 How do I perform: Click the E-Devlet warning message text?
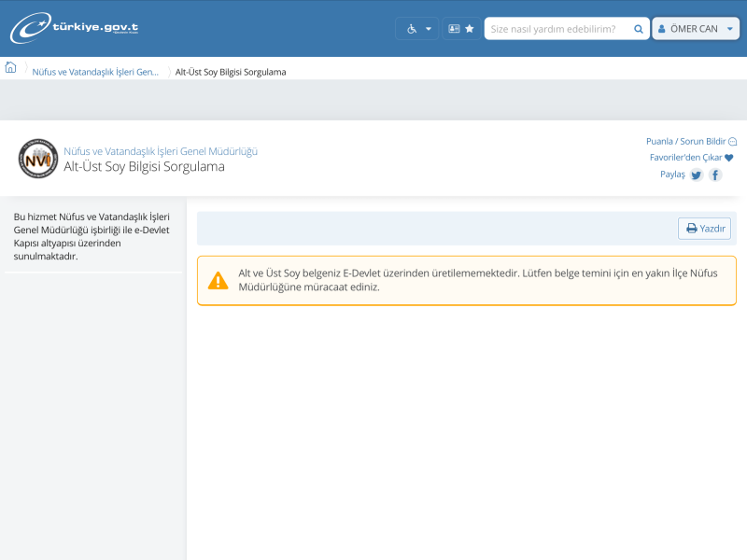[x=467, y=280]
